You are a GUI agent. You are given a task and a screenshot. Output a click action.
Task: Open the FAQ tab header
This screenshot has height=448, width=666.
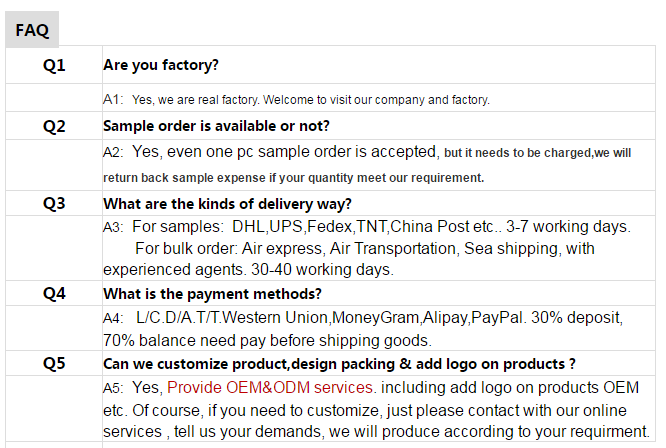coord(32,29)
